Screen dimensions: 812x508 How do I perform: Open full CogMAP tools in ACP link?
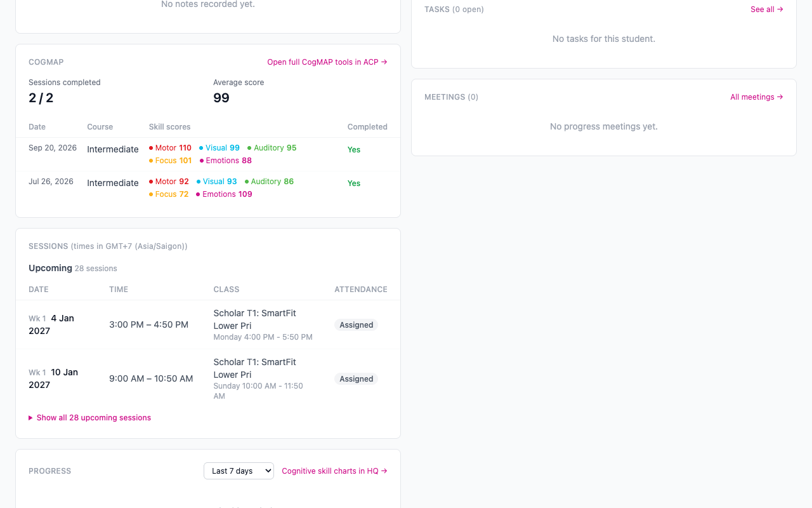[327, 62]
